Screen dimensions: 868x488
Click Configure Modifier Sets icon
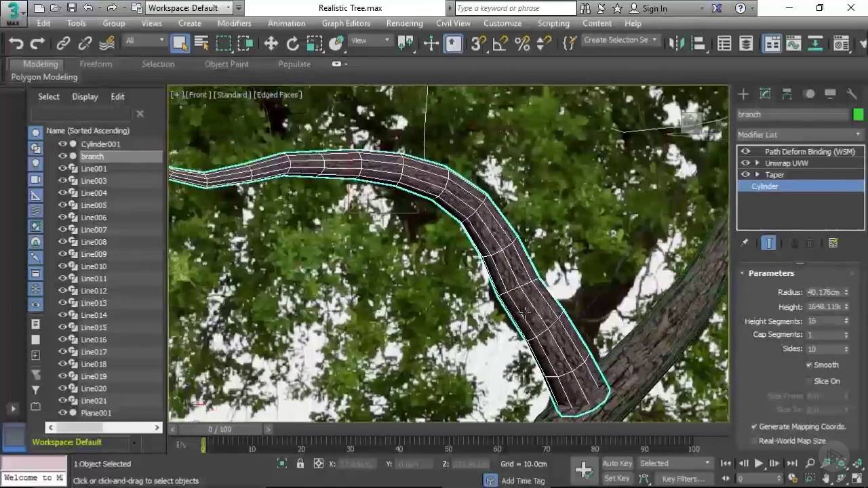[833, 243]
